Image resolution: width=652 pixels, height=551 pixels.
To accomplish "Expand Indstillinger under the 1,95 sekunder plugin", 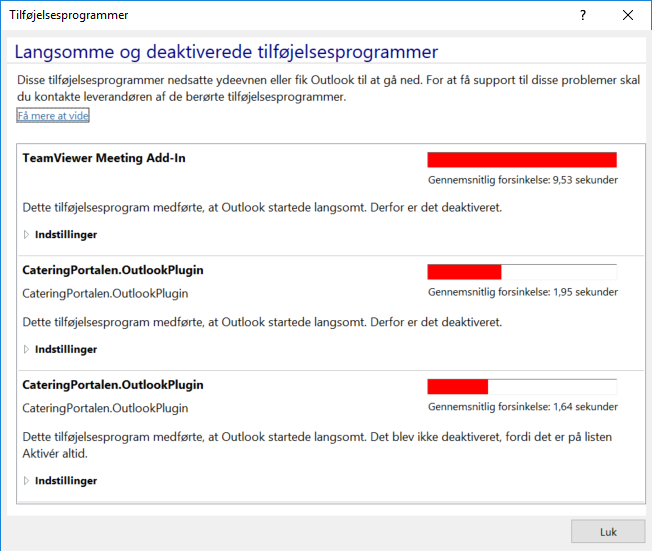I will point(60,349).
